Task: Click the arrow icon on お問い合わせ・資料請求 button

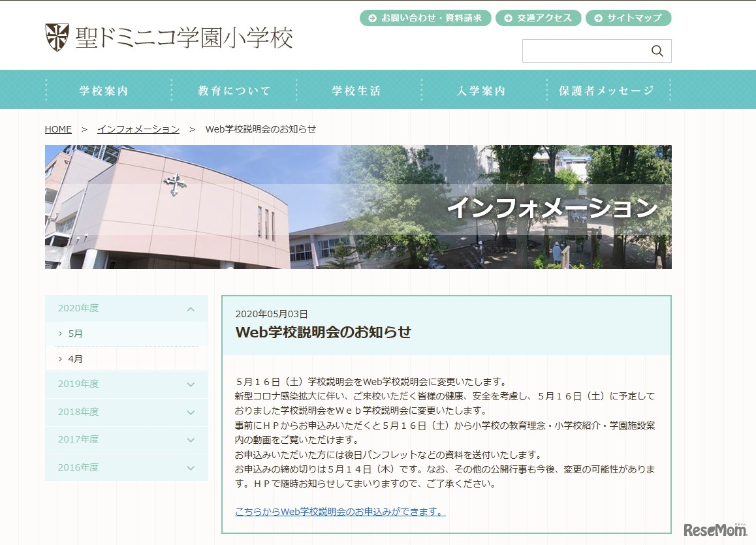Action: pos(373,18)
